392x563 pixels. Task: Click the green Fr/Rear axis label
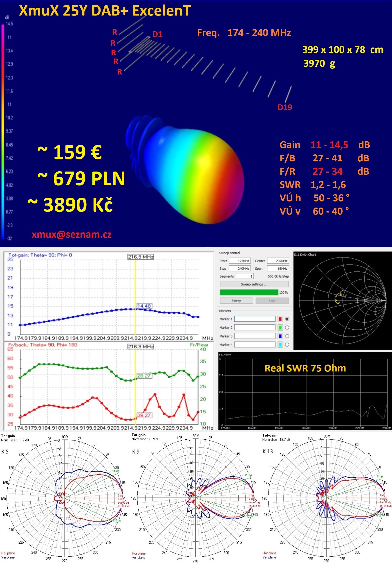point(199,345)
